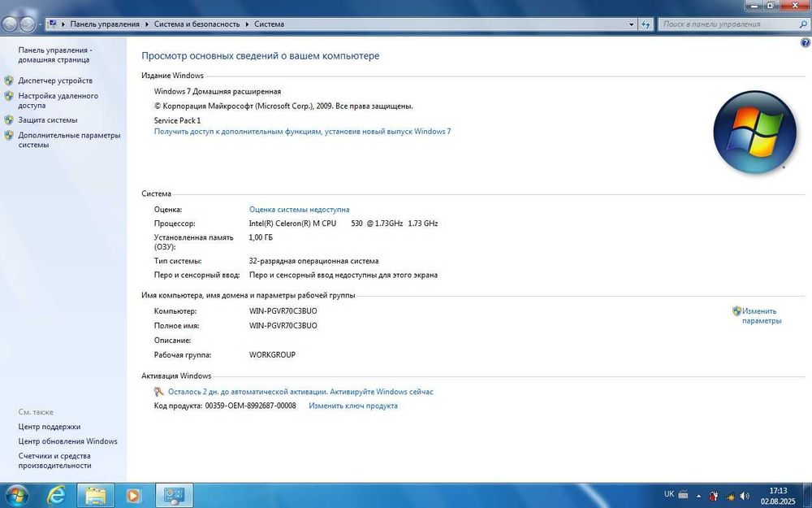The width and height of the screenshot is (812, 508).
Task: Click the key icon beside the activation notice
Action: pos(159,392)
